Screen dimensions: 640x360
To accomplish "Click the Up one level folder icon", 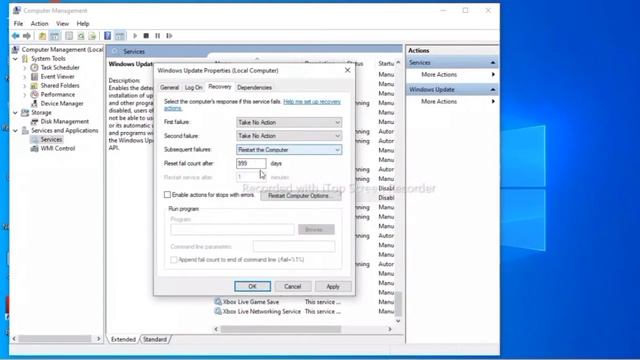I will (x=42, y=36).
